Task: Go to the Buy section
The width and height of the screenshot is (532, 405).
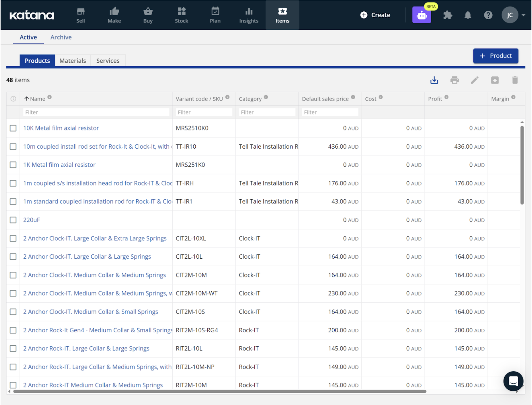Action: click(x=148, y=15)
